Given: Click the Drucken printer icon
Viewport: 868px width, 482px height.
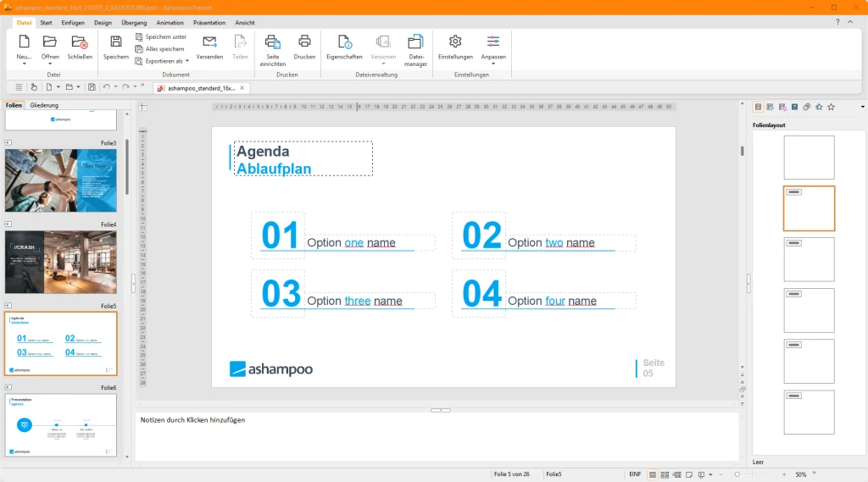Looking at the screenshot, I should coord(304,42).
